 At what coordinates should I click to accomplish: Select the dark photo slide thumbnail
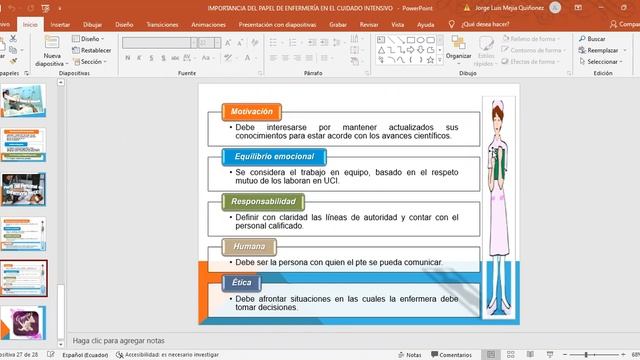(x=23, y=189)
